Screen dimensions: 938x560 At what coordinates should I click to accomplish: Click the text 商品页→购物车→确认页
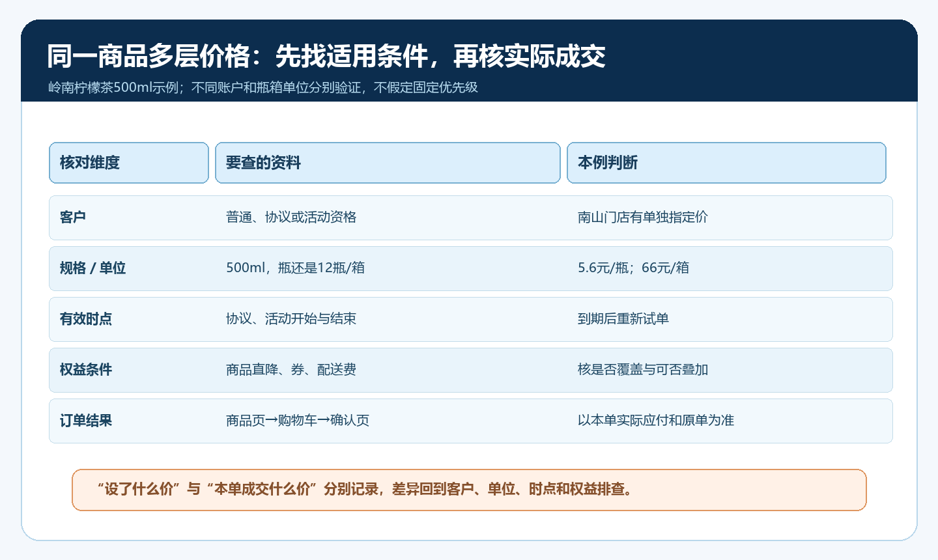[298, 421]
